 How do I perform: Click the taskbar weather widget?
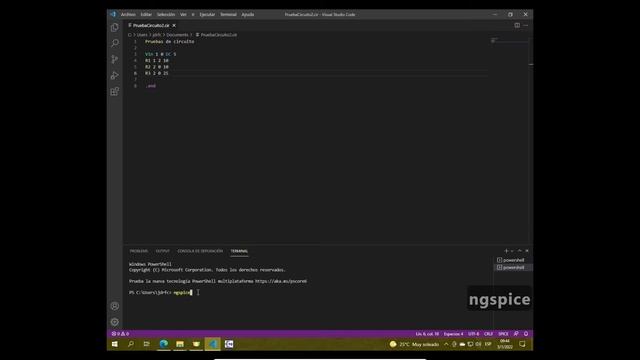click(x=414, y=344)
